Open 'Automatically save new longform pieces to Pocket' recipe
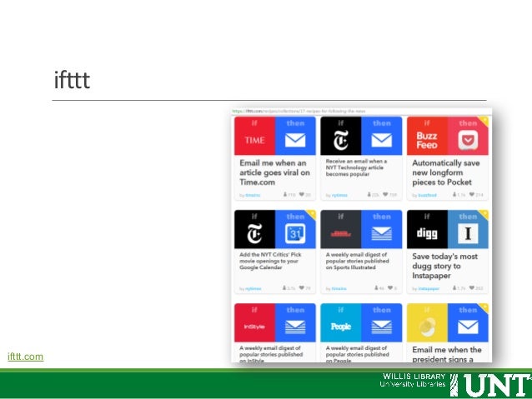The height and width of the screenshot is (399, 532). click(x=446, y=172)
